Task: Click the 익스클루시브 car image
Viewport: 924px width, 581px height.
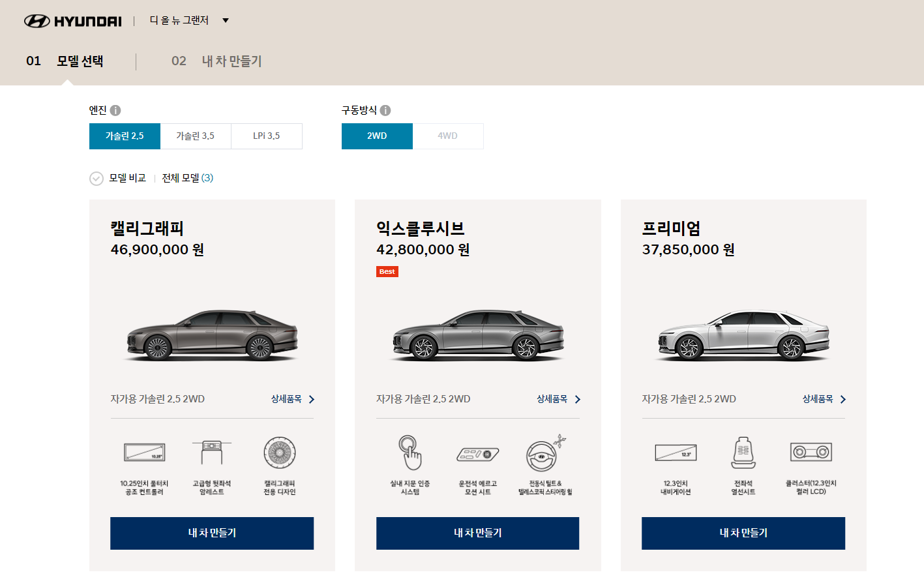Action: tap(477, 335)
